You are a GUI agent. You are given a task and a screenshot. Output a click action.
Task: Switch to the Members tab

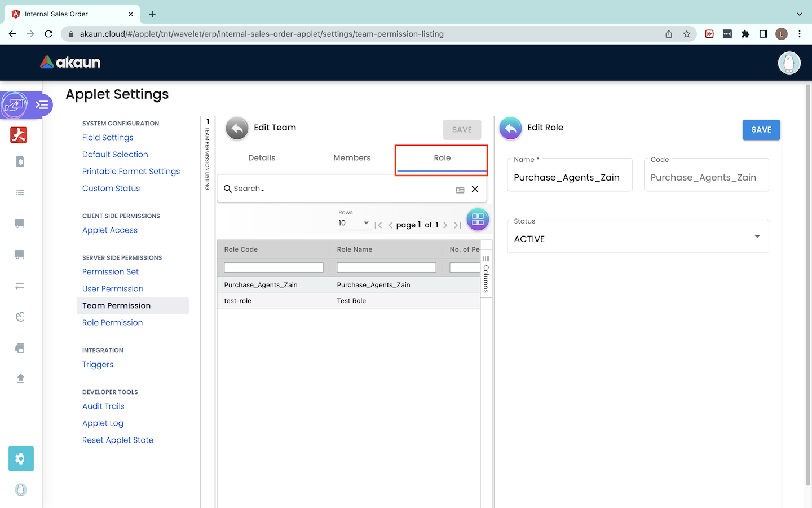[x=352, y=158]
